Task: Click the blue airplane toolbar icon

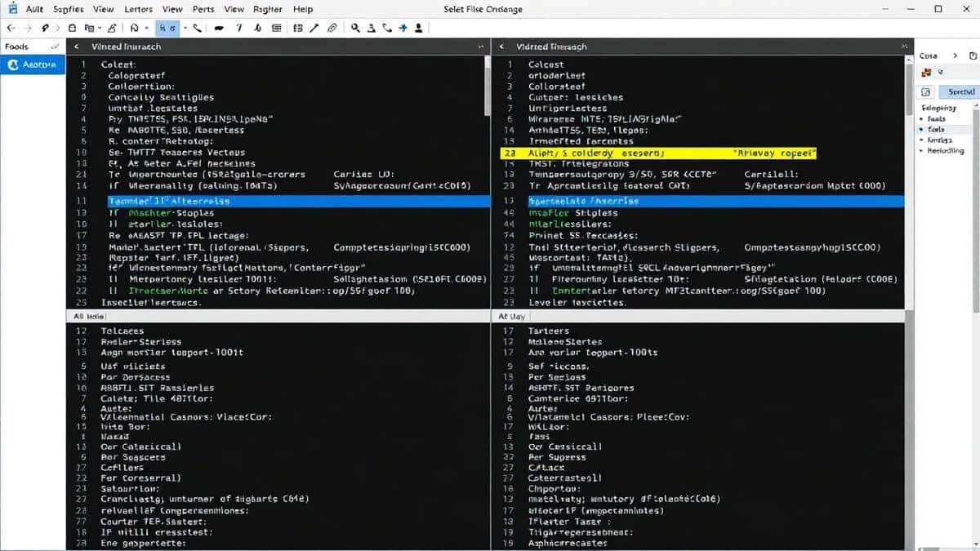Action: coord(403,28)
